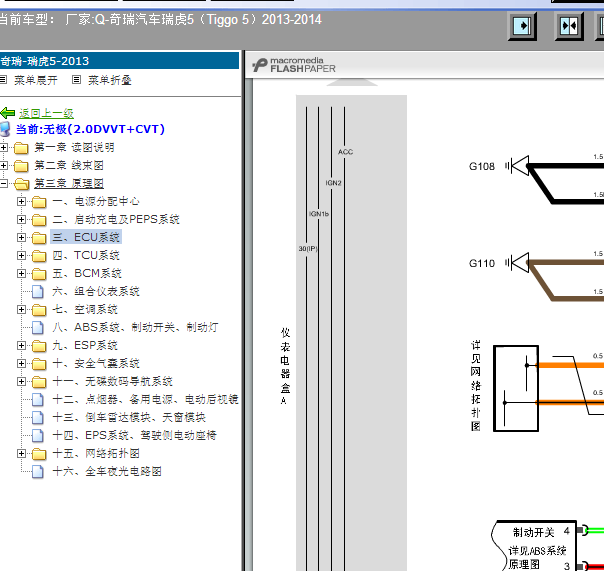Image resolution: width=604 pixels, height=571 pixels.
Task: Select 二、启动充电及PEPS系统 item
Action: point(116,219)
